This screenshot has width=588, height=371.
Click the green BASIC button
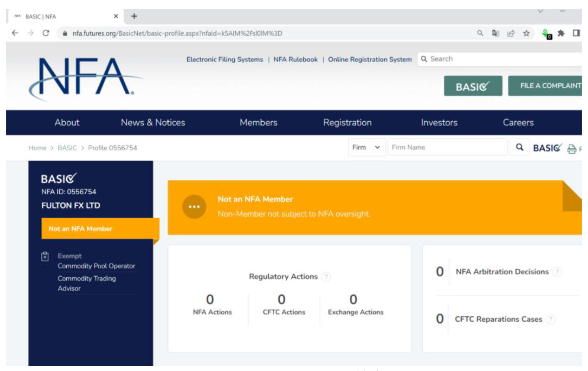point(473,86)
